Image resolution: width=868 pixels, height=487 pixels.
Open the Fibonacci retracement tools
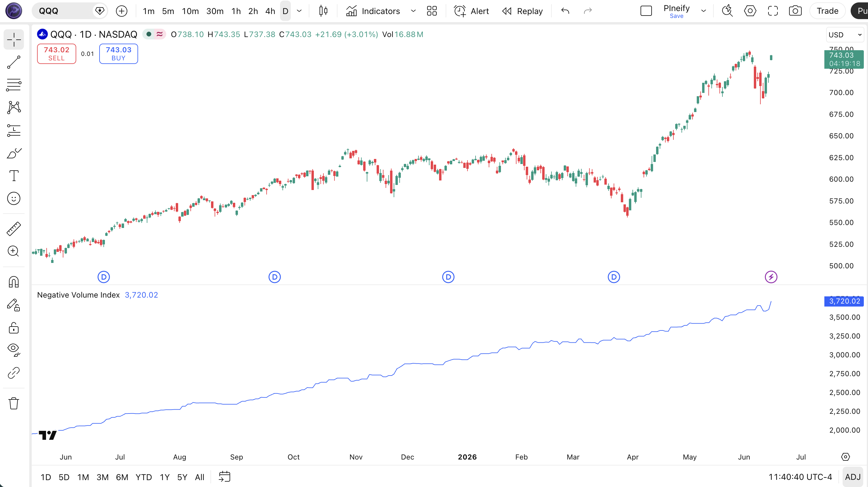pyautogui.click(x=14, y=85)
